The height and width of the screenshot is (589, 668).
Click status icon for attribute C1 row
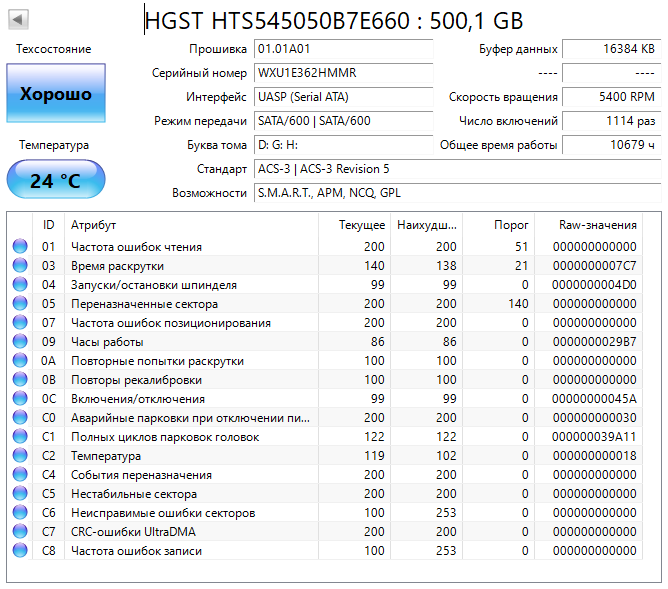tap(20, 436)
